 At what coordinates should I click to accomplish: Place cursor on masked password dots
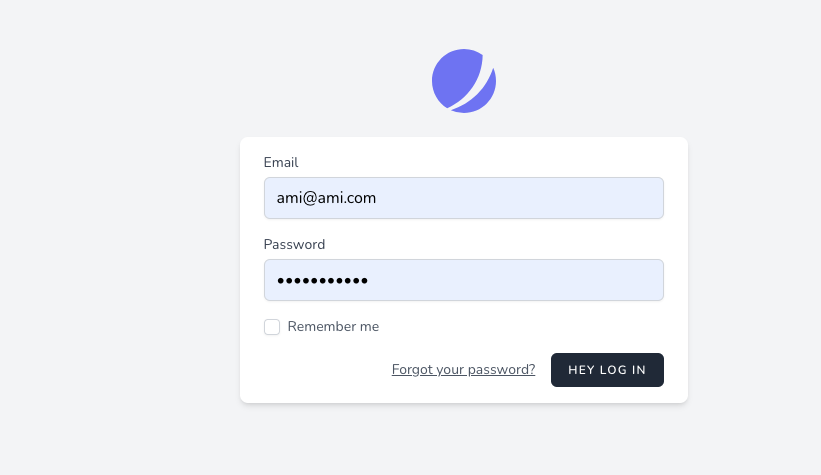[x=323, y=281]
